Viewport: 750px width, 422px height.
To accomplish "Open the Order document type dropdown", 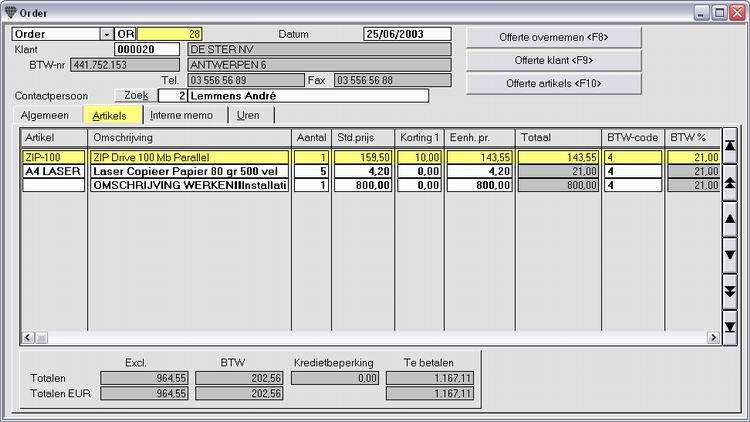I will (106, 34).
